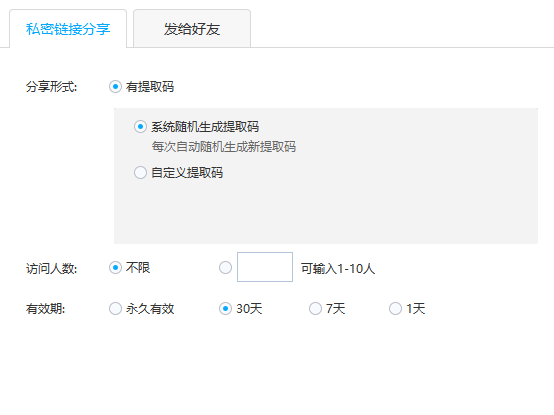Enable the custom visitor number radio button
Image resolution: width=554 pixels, height=415 pixels.
(225, 267)
